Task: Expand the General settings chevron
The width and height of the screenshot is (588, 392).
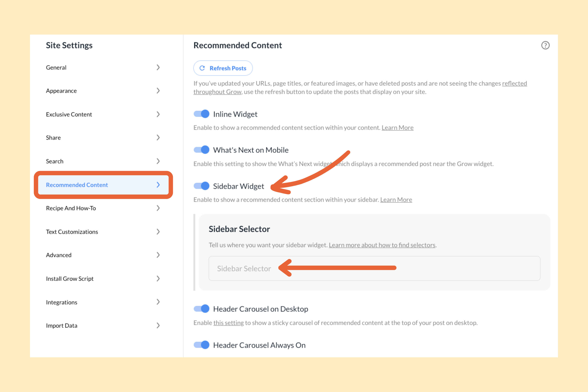Action: (x=158, y=67)
